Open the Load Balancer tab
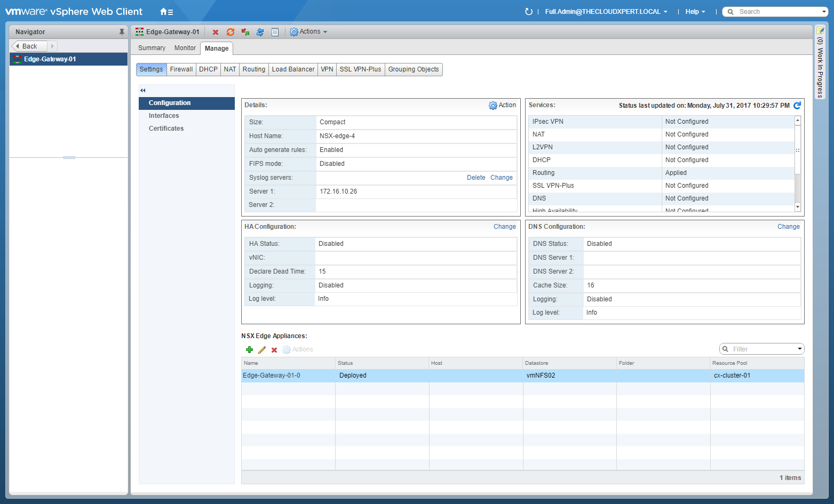 [x=293, y=69]
